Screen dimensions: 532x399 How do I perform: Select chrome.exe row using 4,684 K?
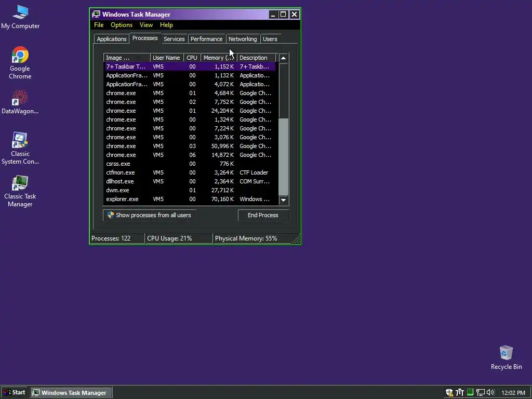click(x=190, y=93)
